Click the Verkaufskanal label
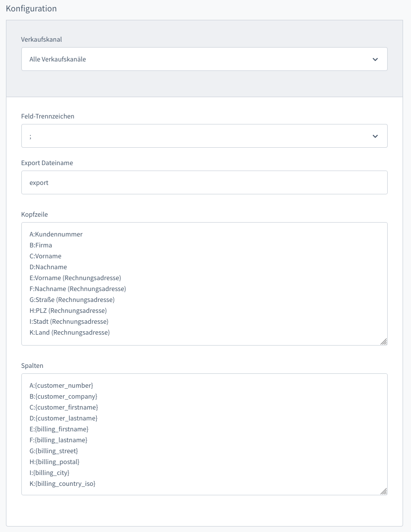This screenshot has width=411, height=532. point(41,39)
